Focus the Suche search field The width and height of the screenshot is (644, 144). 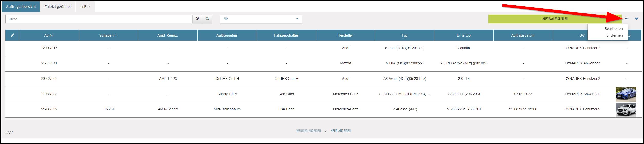(x=99, y=19)
